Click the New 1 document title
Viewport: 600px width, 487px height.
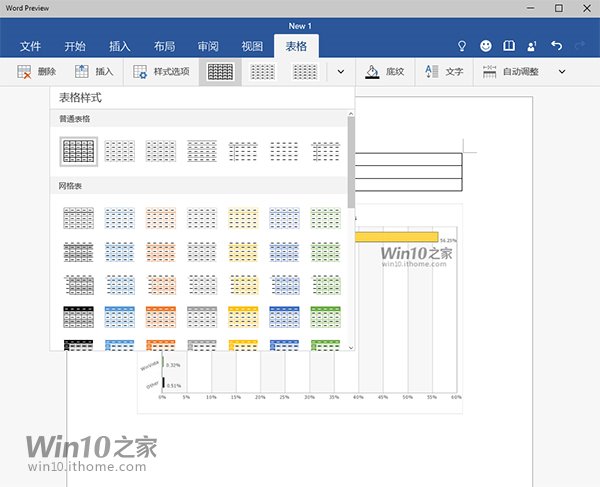tap(300, 26)
